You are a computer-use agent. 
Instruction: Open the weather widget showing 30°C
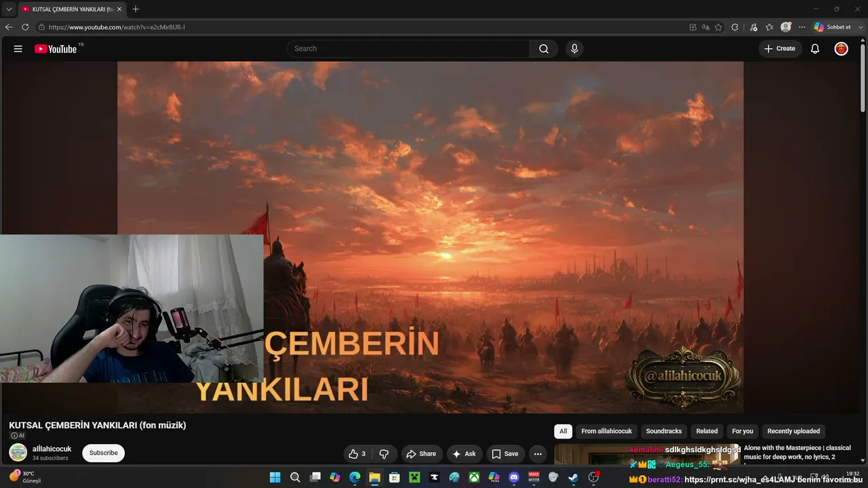point(24,477)
